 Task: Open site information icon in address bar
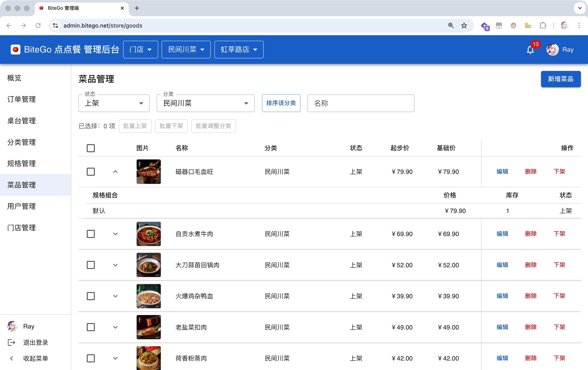pos(56,25)
